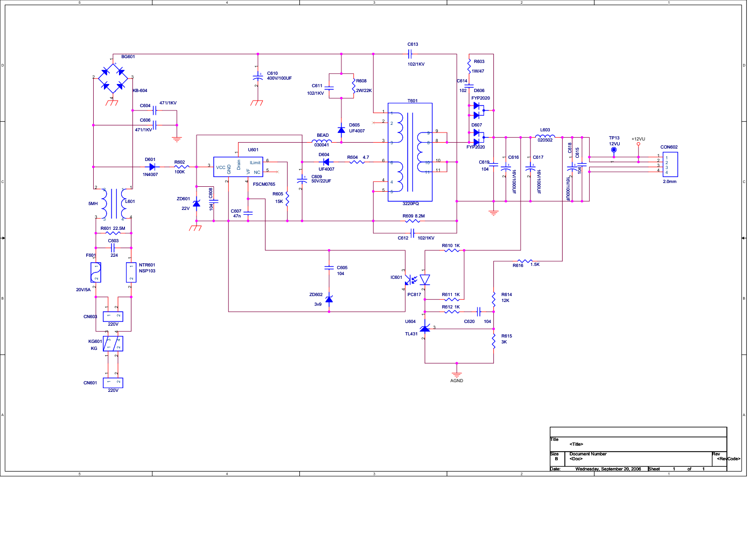Select the TP13 test point symbol
756x534 pixels.
pyautogui.click(x=614, y=150)
